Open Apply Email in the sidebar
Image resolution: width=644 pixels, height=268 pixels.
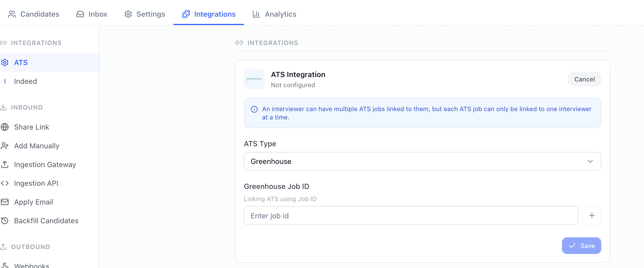click(x=49, y=202)
